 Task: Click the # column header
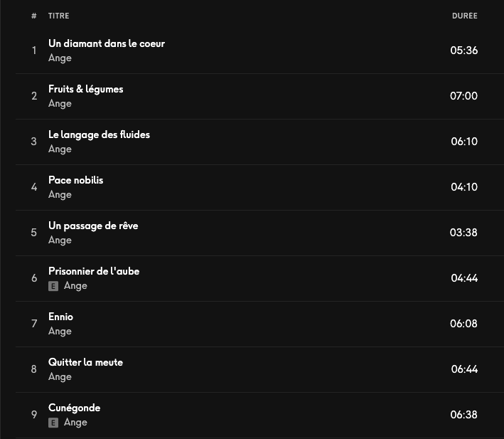point(33,16)
